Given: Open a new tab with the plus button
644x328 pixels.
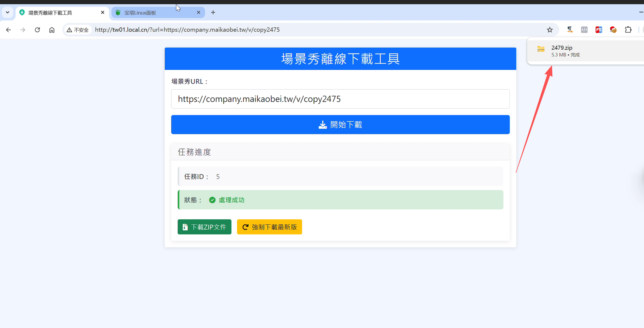Looking at the screenshot, I should (x=213, y=12).
